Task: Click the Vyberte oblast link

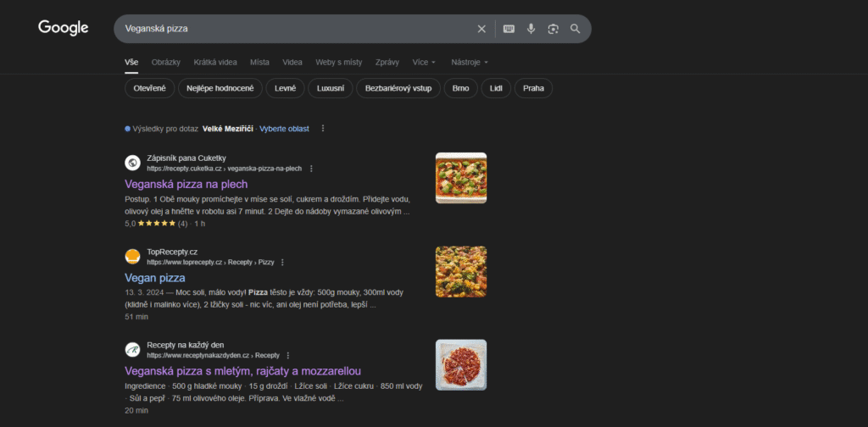Action: click(x=284, y=129)
